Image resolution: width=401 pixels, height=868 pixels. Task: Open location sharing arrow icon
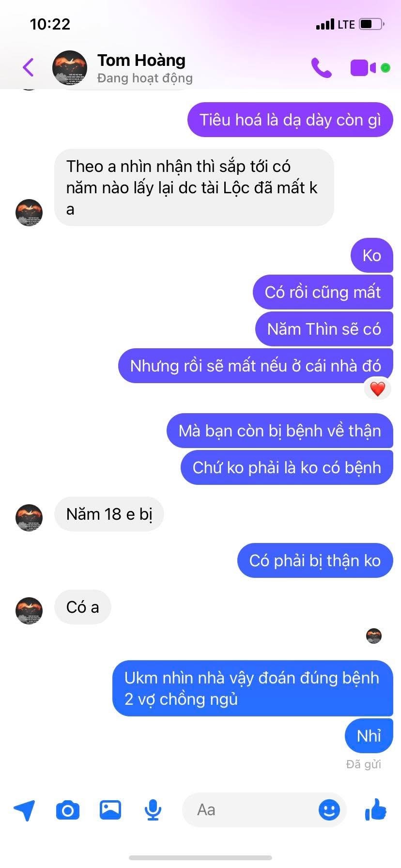tap(24, 810)
